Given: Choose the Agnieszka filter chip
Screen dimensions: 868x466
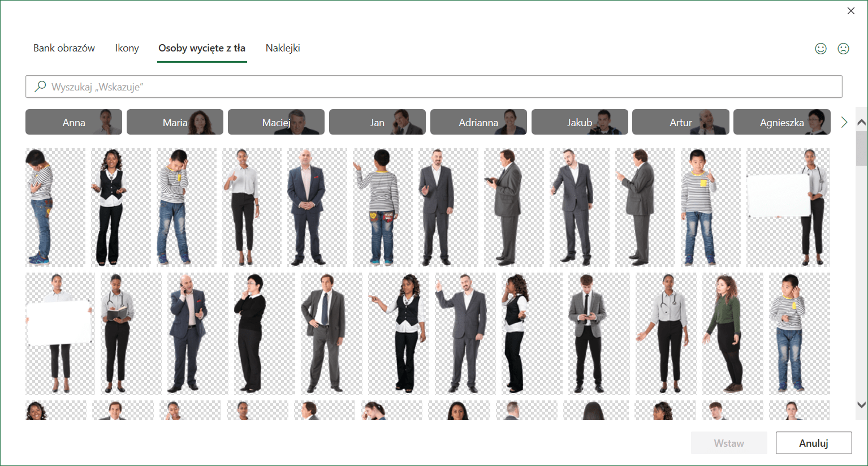Looking at the screenshot, I should tap(781, 122).
